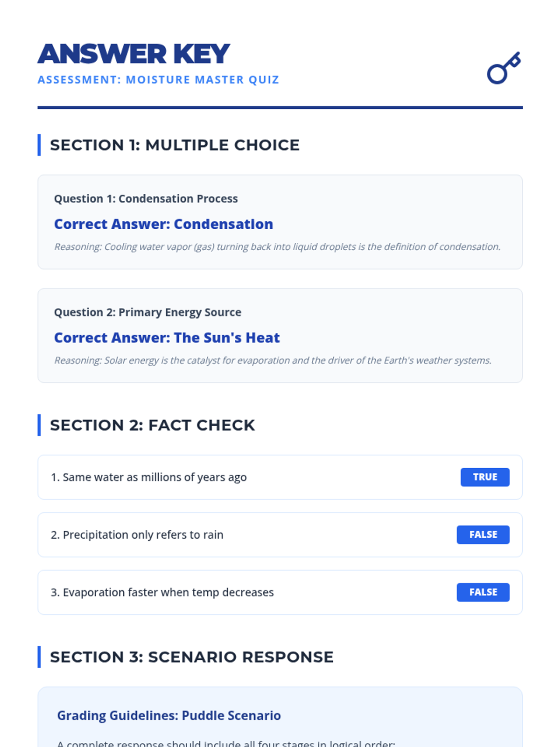
Task: Click the Question 2: Primary Energy Source label
Action: tap(147, 312)
